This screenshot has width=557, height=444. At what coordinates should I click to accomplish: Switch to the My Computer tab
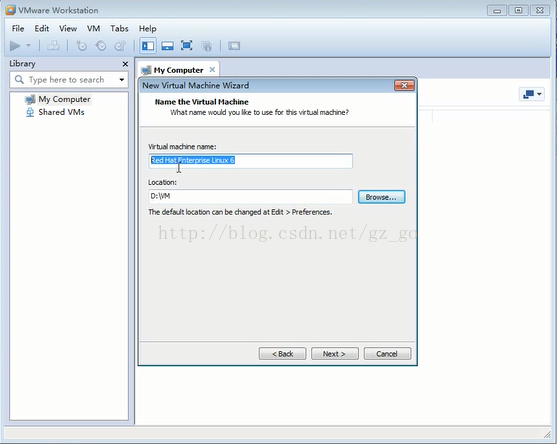[x=178, y=70]
